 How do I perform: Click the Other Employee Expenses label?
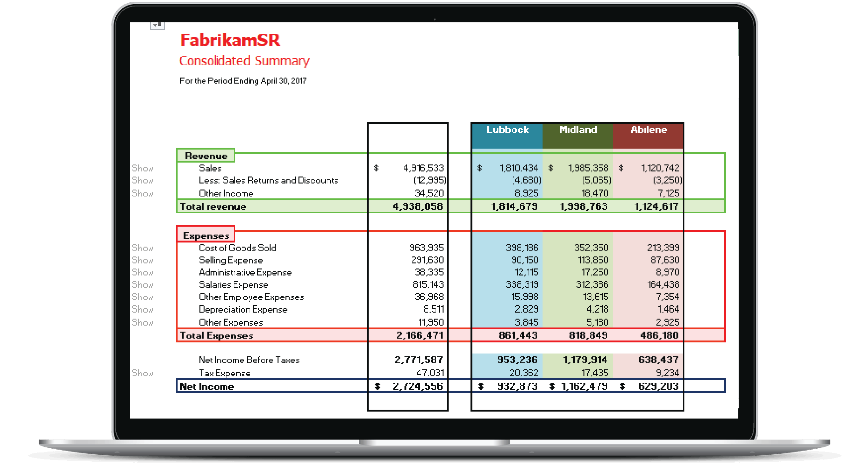[x=252, y=297]
